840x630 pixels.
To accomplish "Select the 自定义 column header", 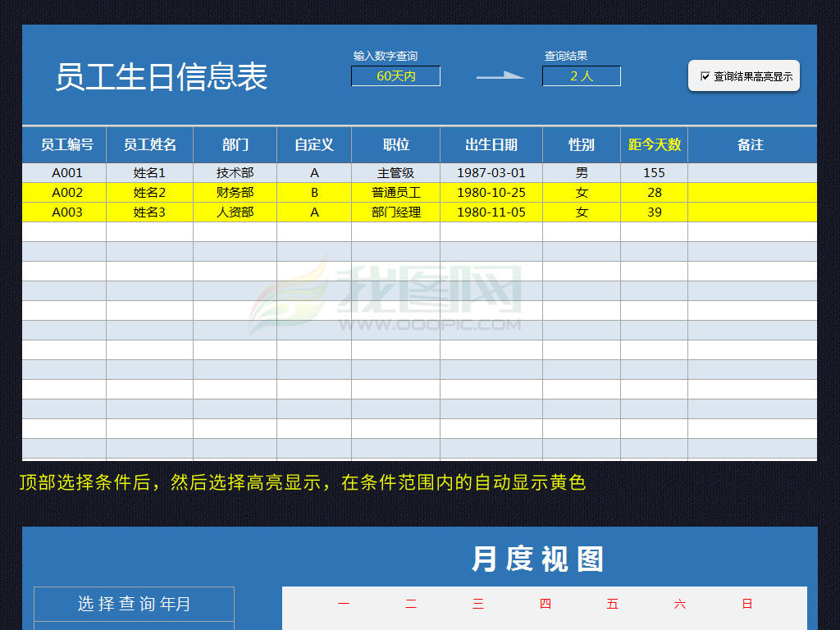I will tap(314, 144).
